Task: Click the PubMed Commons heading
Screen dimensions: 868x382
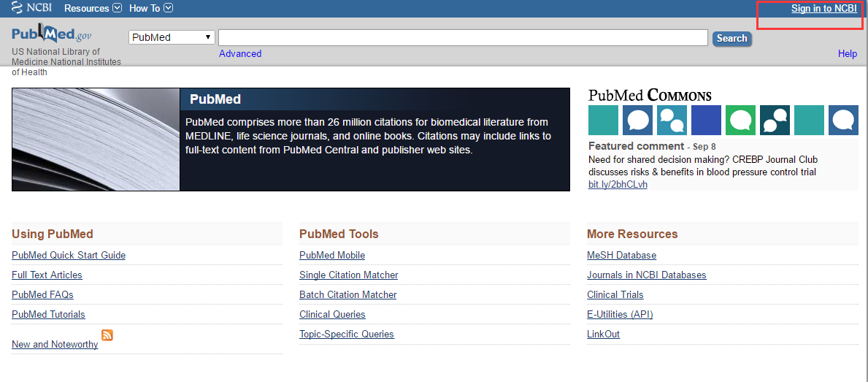Action: (650, 95)
